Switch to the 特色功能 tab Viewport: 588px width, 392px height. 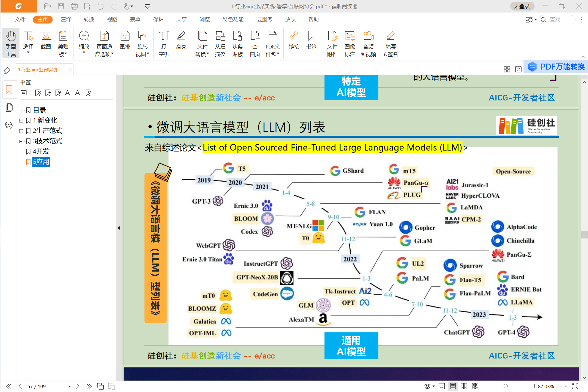coord(233,19)
